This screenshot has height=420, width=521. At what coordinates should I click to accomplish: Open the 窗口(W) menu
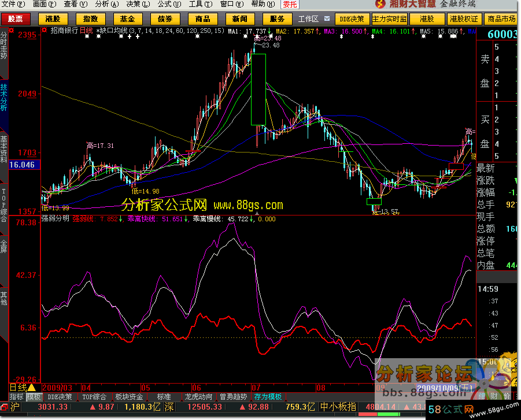232,4
